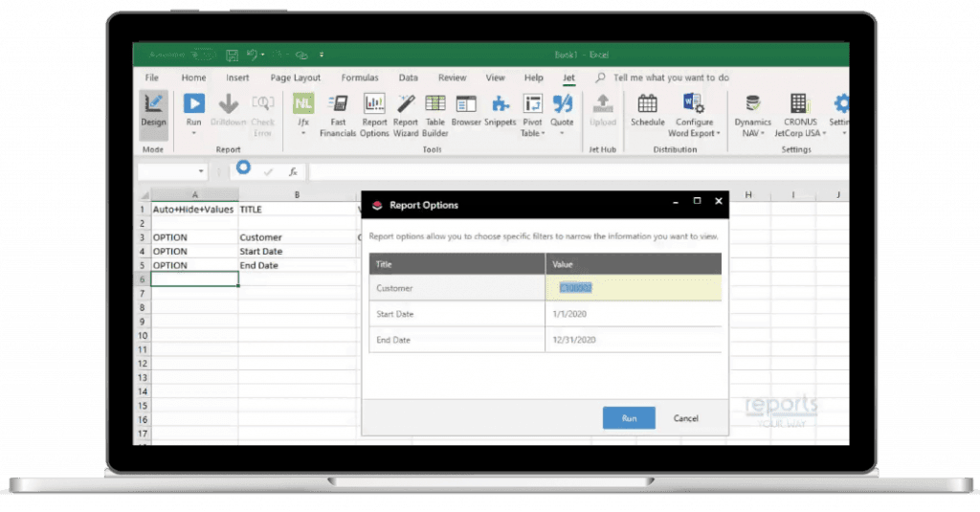Click the Customer value input field
This screenshot has height=512, width=980.
click(x=633, y=288)
